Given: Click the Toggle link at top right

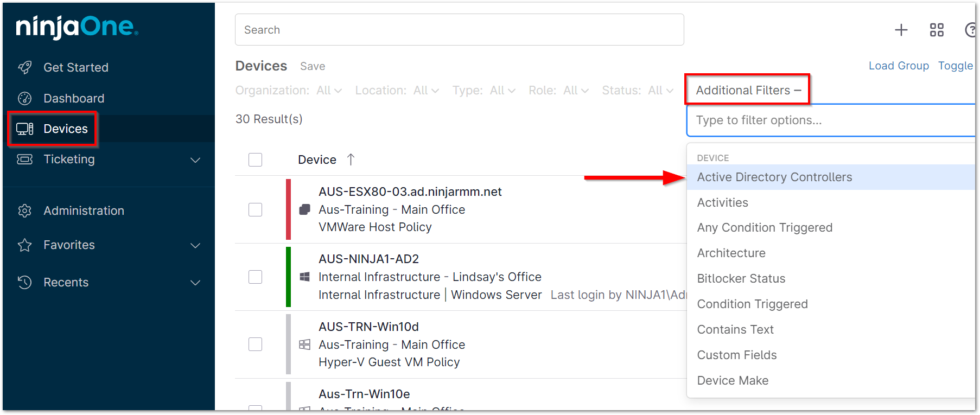Looking at the screenshot, I should click(956, 66).
